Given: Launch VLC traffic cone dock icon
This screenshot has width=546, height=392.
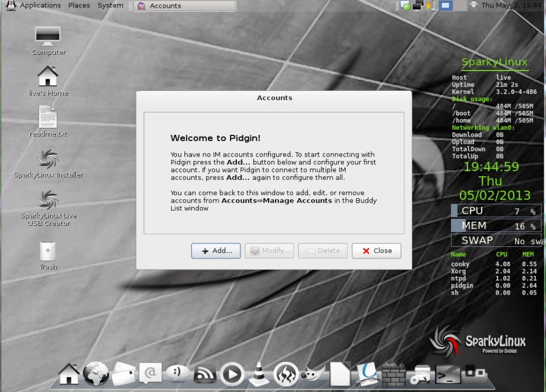Looking at the screenshot, I should click(258, 374).
